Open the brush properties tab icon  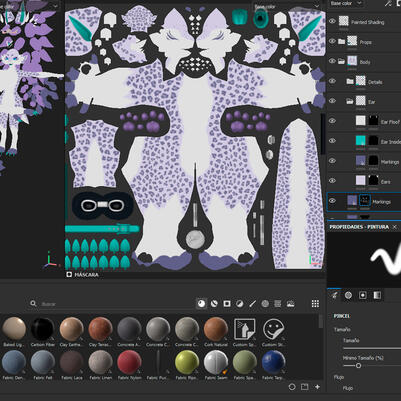[x=334, y=295]
